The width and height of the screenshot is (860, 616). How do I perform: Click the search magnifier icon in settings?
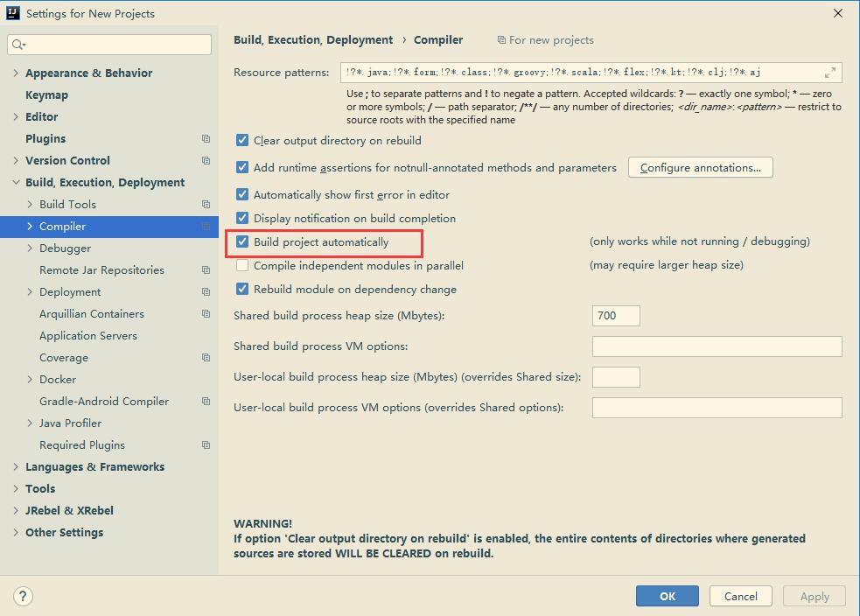18,45
